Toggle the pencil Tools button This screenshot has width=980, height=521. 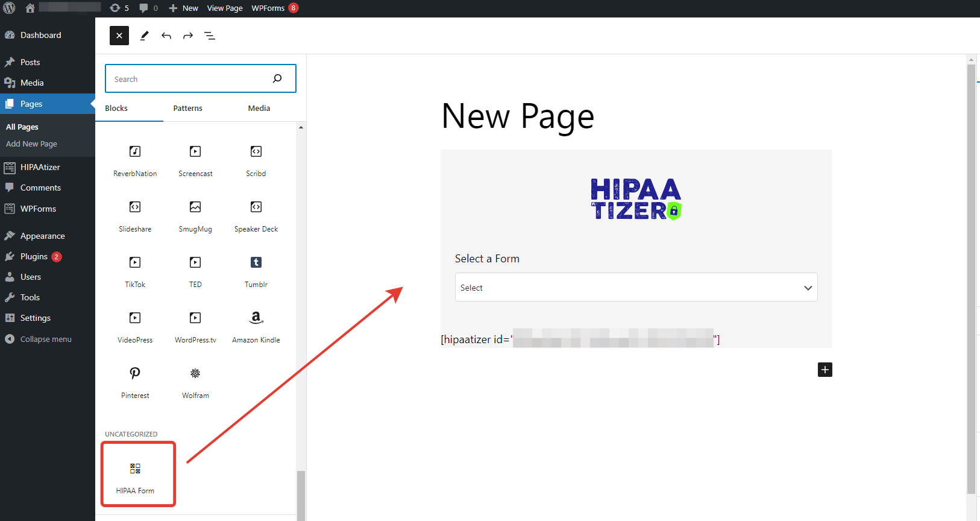pos(145,36)
